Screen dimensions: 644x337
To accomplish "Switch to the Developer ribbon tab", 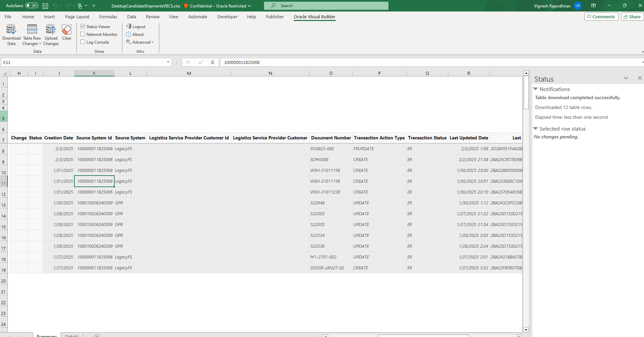I will coord(227,17).
